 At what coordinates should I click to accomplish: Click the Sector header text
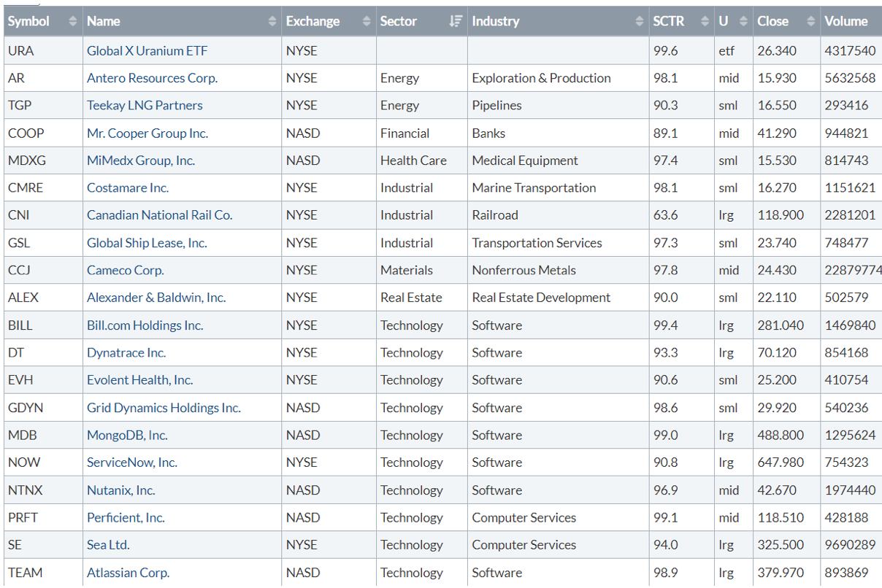click(x=399, y=22)
